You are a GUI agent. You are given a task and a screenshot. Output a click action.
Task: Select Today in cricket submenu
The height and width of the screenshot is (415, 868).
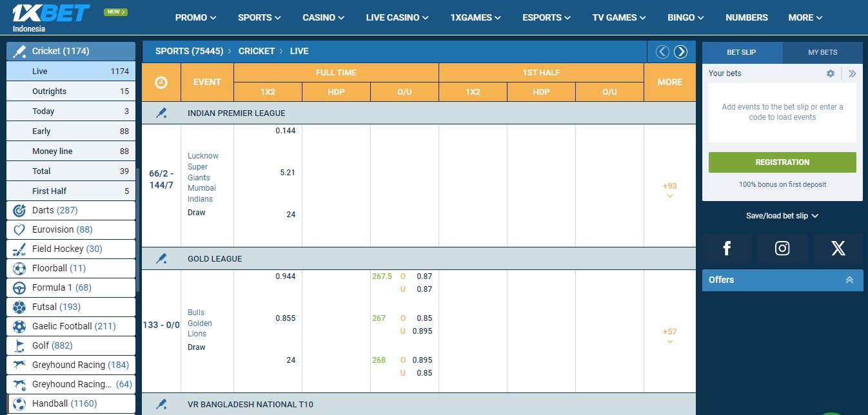point(71,111)
